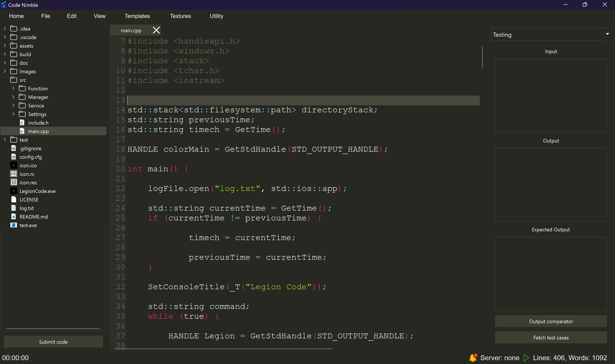This screenshot has height=364, width=615.
Task: Click the editor horizontal scrollbar
Action: coord(223,349)
